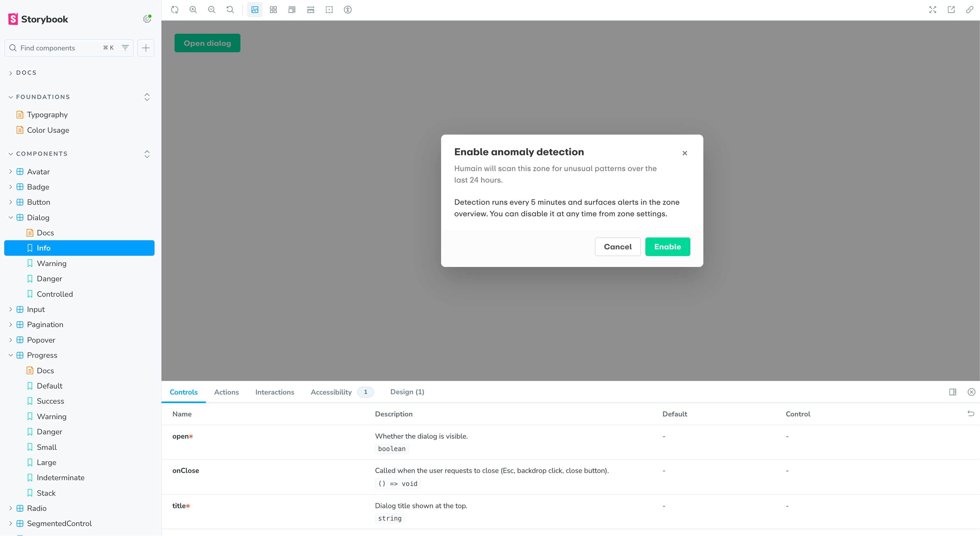Screen dimensions: 980x536
Task: Switch to the Accessibility tab
Action: [331, 392]
